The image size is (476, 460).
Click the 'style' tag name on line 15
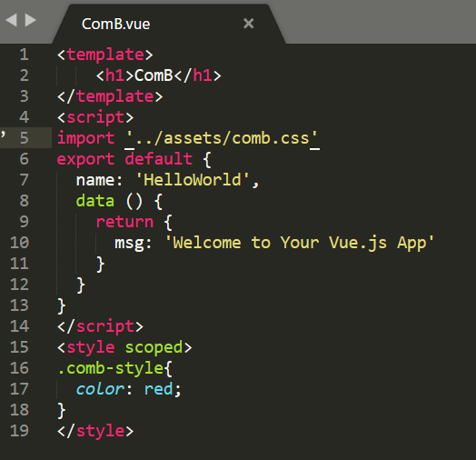click(x=91, y=347)
